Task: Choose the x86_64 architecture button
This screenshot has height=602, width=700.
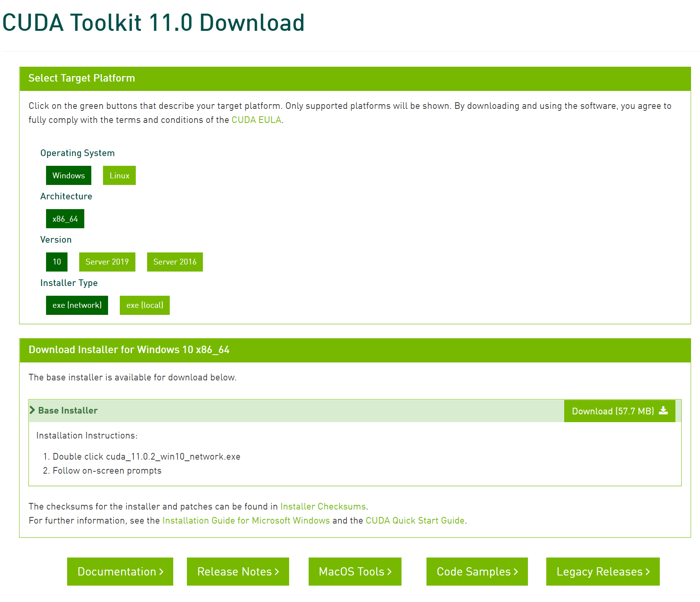Action: coord(65,219)
